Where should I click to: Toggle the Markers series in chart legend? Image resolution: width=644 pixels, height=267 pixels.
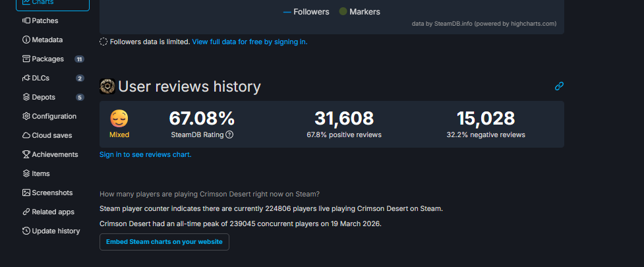(x=359, y=11)
